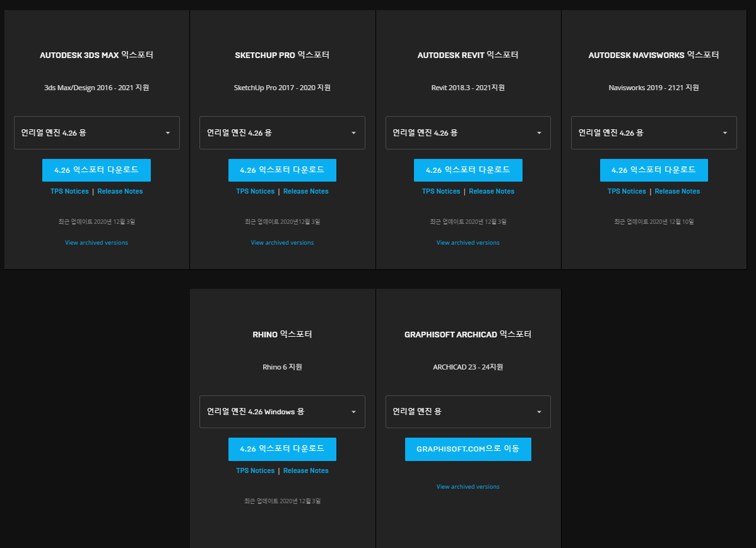View archived versions of Revit exporter
The image size is (756, 548).
tap(468, 242)
